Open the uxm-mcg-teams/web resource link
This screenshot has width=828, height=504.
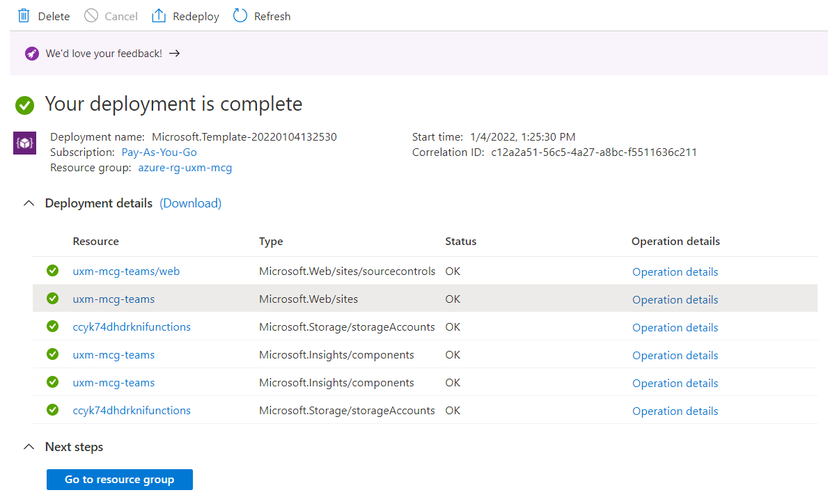pyautogui.click(x=126, y=271)
